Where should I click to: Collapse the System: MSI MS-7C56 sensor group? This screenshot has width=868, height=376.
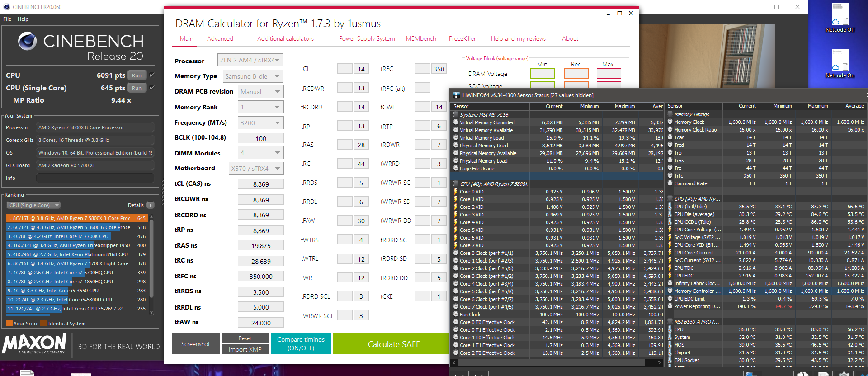point(456,115)
